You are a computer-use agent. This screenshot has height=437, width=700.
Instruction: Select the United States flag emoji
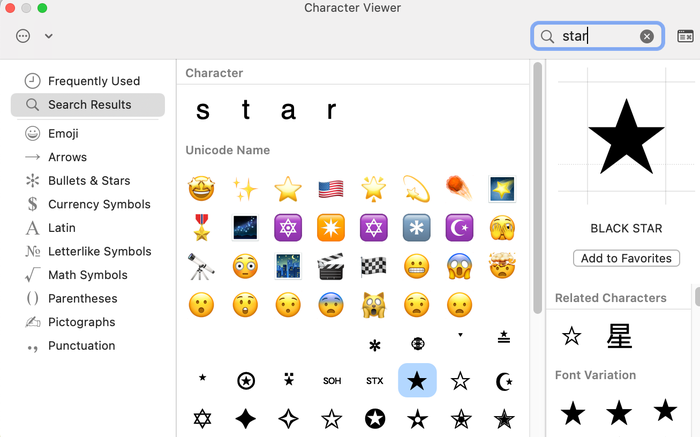pos(331,189)
